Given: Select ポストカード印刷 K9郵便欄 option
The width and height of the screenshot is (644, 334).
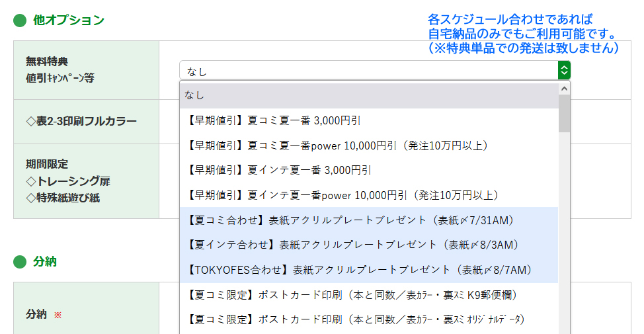Looking at the screenshot, I should [x=369, y=295].
